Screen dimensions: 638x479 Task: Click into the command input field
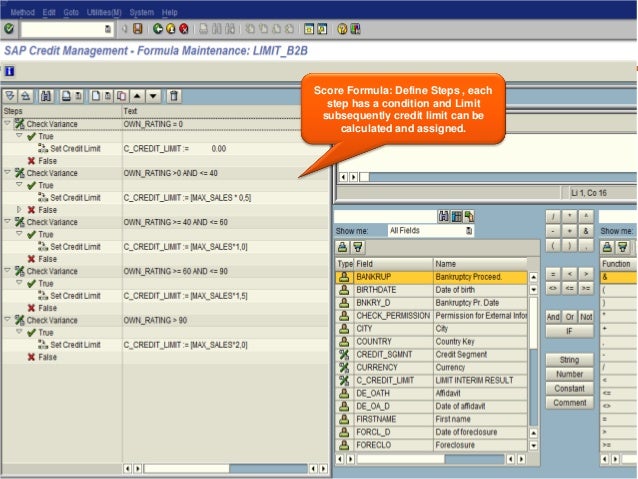click(63, 29)
